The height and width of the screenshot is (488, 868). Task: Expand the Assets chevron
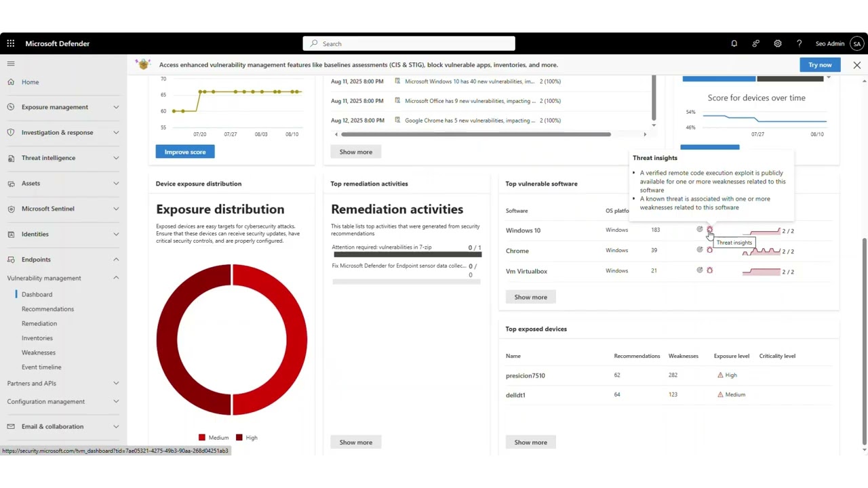[x=116, y=183]
